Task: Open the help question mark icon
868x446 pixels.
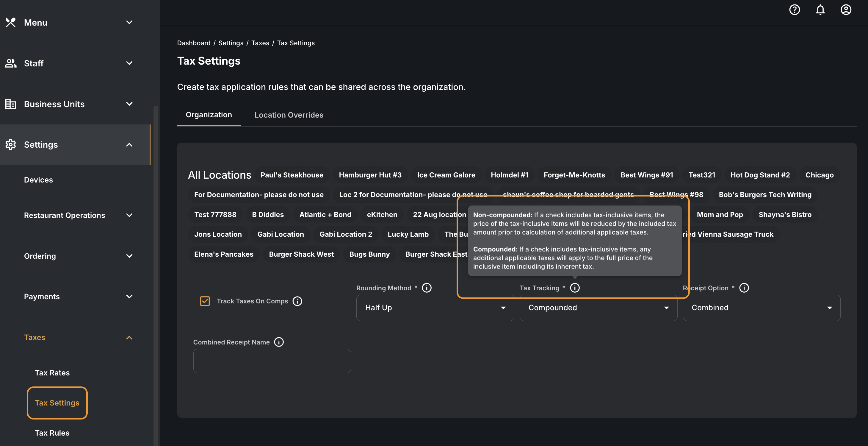Action: [x=795, y=10]
